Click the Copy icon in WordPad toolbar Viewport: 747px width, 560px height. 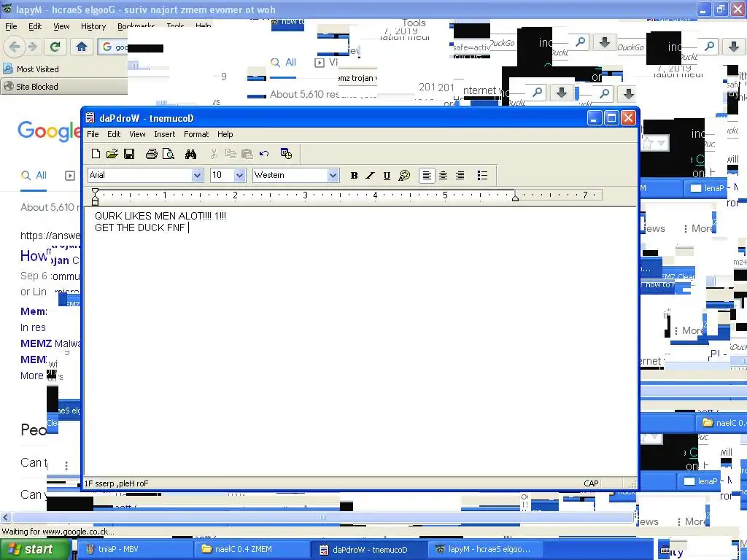point(231,153)
